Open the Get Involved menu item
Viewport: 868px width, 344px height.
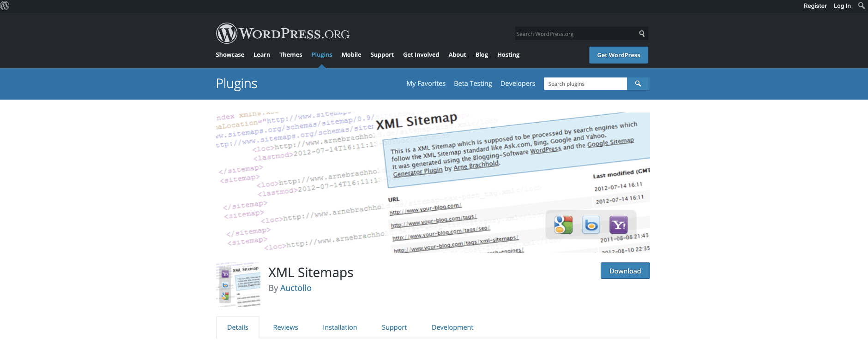pos(421,54)
